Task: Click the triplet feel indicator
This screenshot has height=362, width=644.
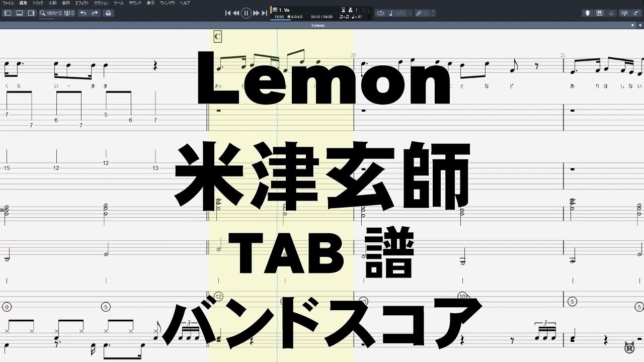Action: click(344, 17)
